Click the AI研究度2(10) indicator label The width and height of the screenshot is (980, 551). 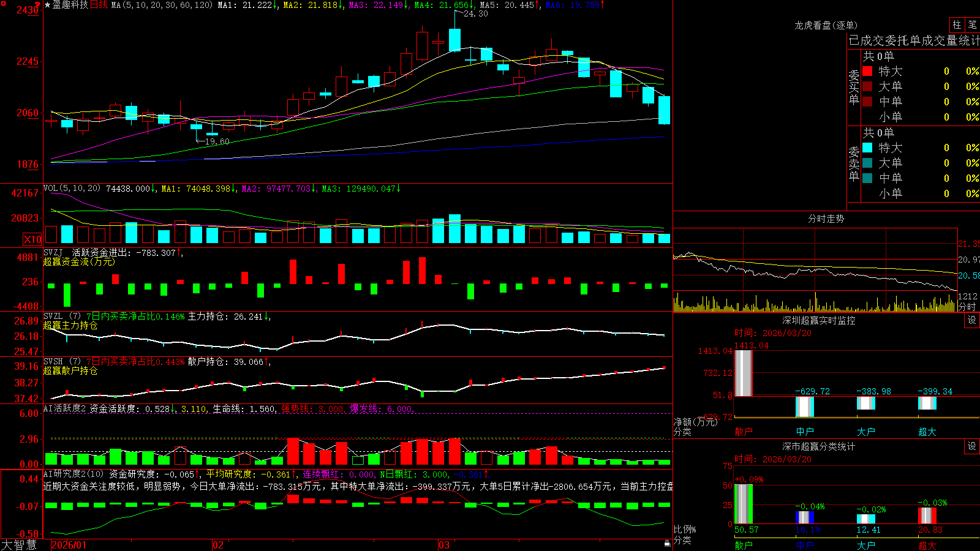pyautogui.click(x=73, y=474)
